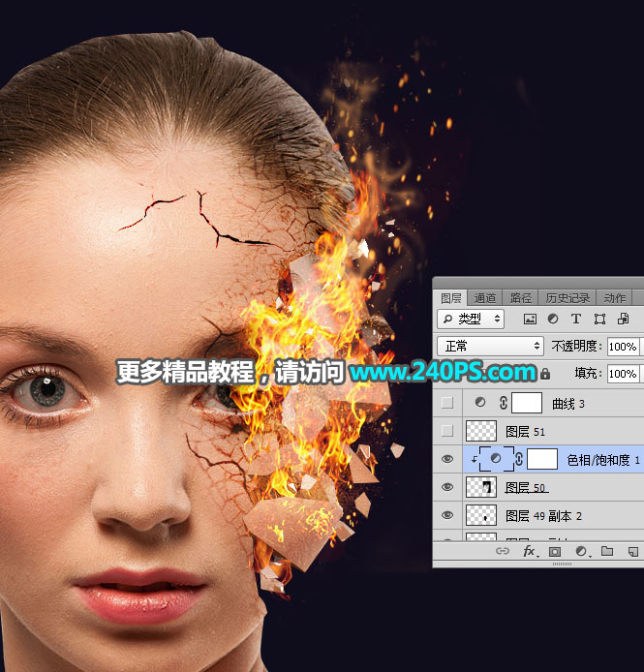Click the lock-all icon in lock row
The image size is (644, 672).
545,374
